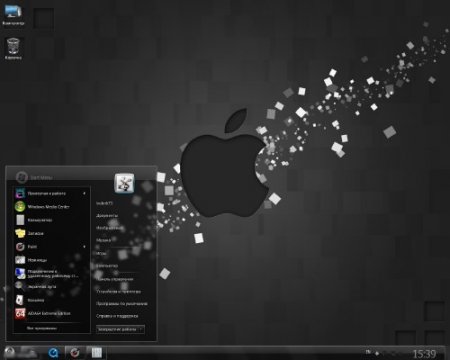Click the Remote Desktop Connection icon
The height and width of the screenshot is (360, 450).
point(20,273)
